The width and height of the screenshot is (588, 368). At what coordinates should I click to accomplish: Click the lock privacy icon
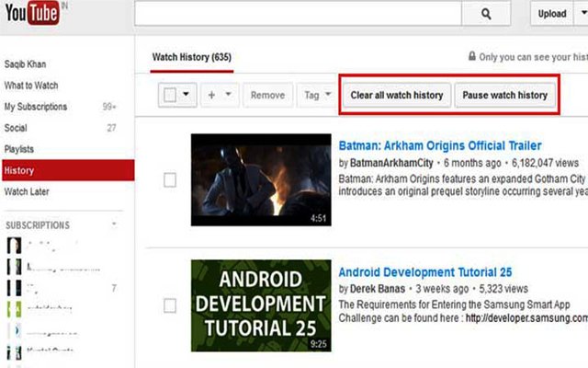pos(472,56)
